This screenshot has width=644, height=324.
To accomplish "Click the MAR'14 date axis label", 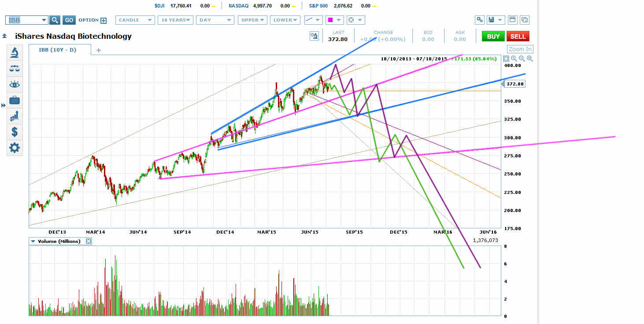I will click(x=96, y=232).
